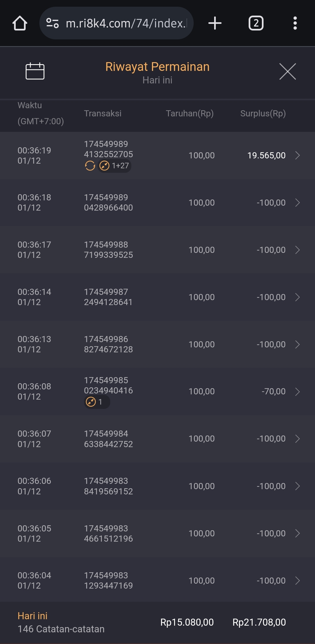The width and height of the screenshot is (315, 644).
Task: Select transaction 1745499887199339525
Action: pos(108,250)
